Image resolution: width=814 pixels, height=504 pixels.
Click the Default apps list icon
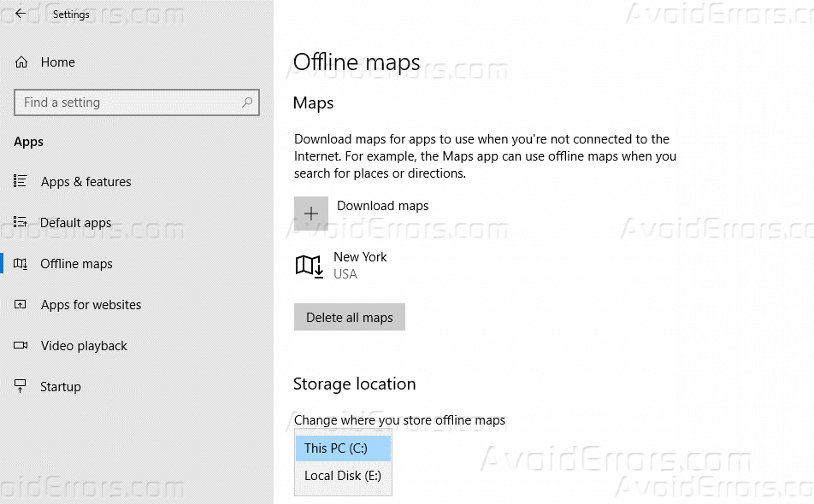(21, 223)
